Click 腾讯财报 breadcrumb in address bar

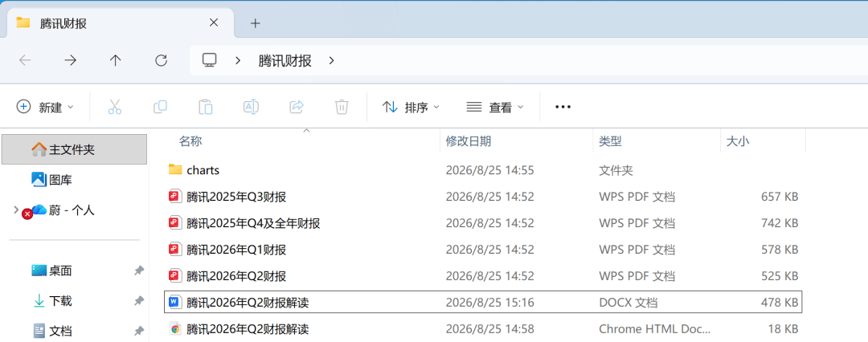click(x=285, y=60)
